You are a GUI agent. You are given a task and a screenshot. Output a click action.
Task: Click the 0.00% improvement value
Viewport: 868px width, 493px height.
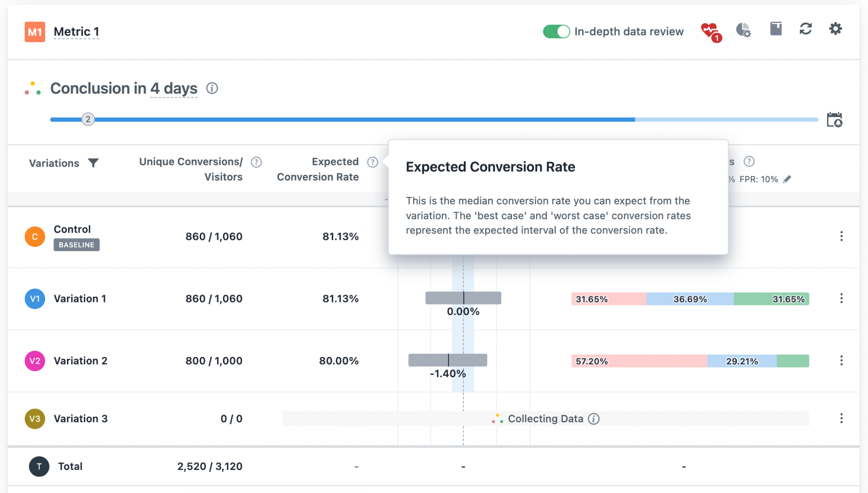[463, 312]
